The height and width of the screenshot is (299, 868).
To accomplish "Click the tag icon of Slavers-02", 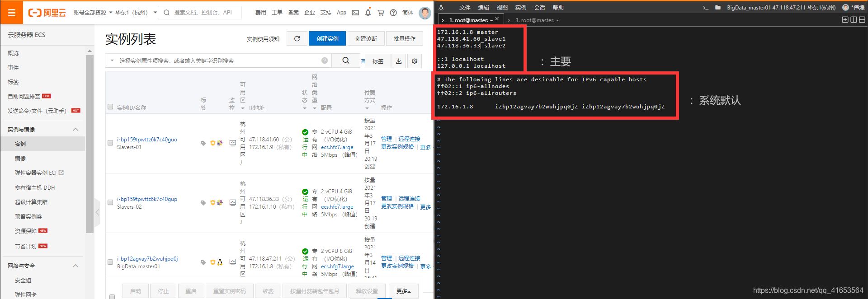I will tap(203, 203).
